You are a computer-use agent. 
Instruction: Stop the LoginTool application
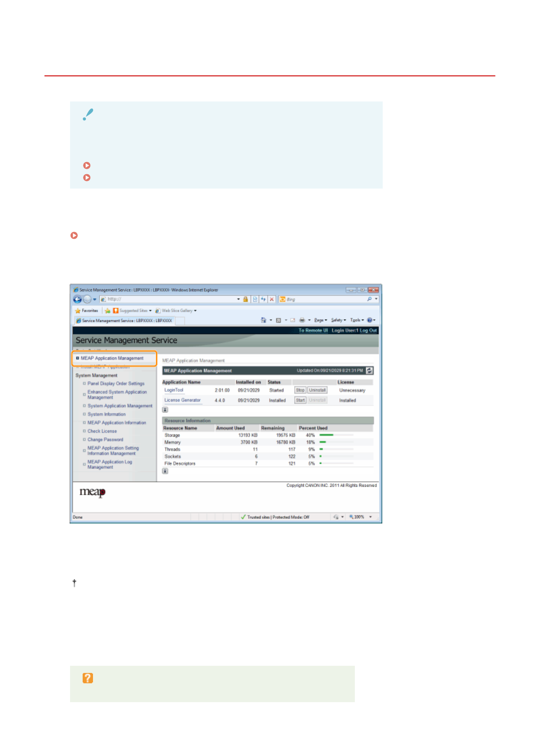pyautogui.click(x=300, y=390)
